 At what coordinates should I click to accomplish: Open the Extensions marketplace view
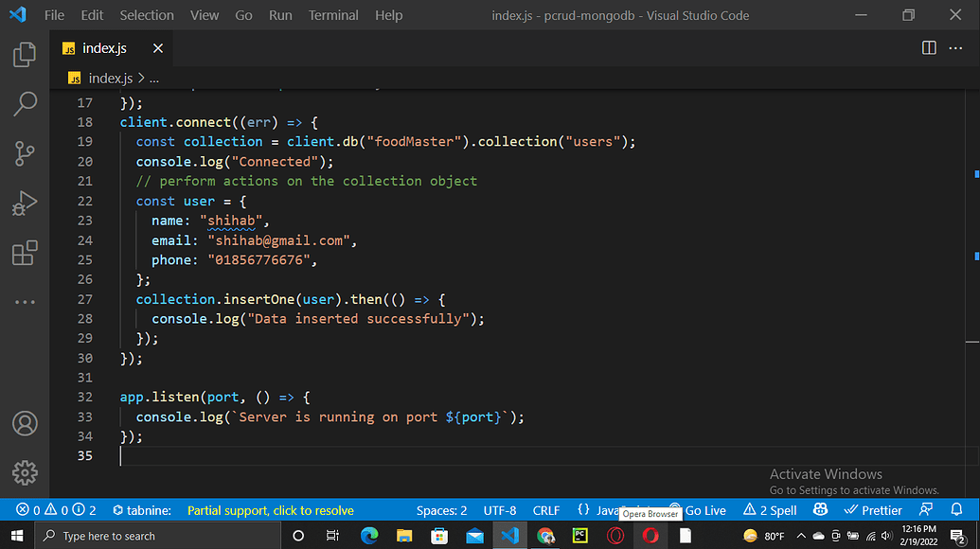23,253
